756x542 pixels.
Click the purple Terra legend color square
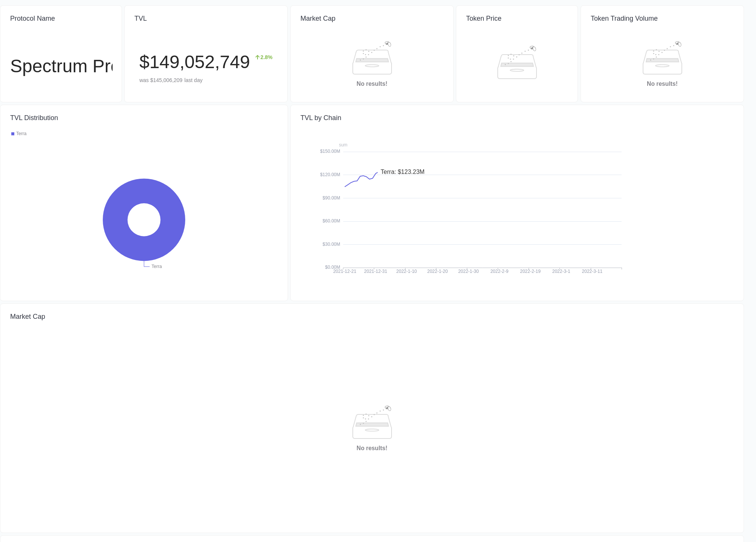[x=12, y=134]
